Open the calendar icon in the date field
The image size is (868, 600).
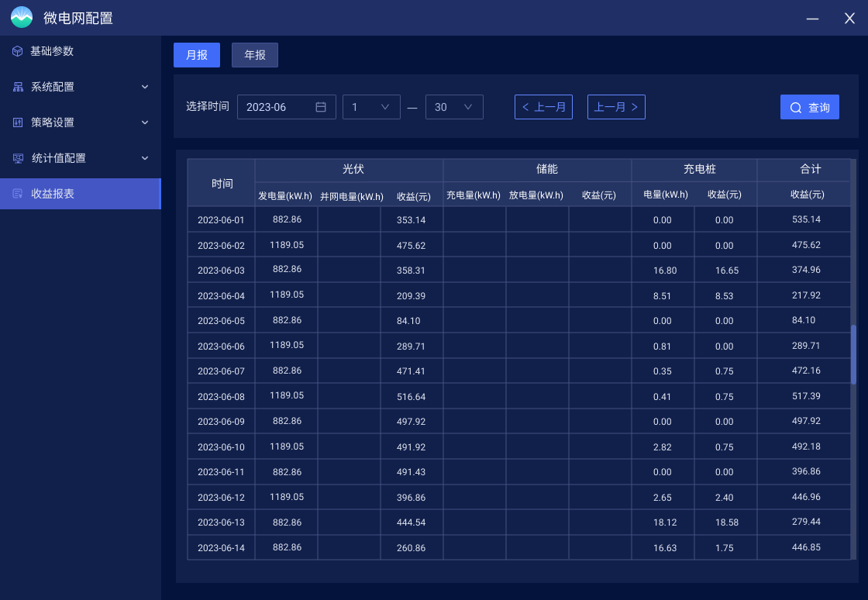[321, 107]
